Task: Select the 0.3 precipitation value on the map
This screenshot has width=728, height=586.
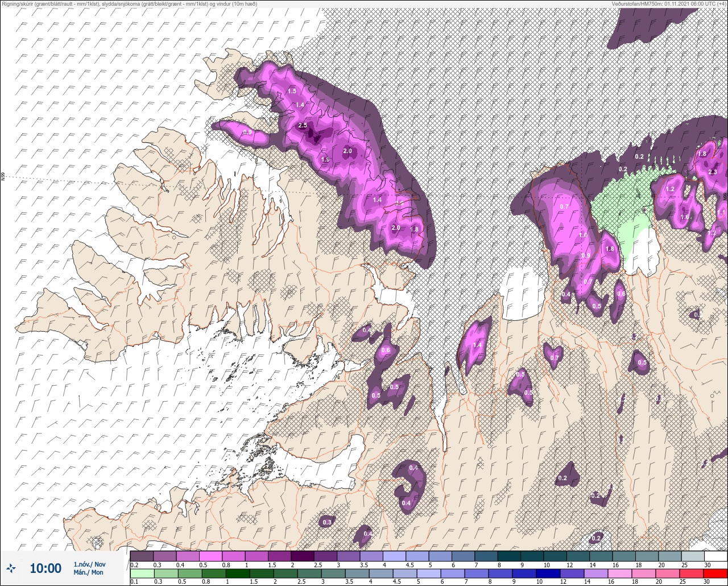Action: tap(327, 522)
